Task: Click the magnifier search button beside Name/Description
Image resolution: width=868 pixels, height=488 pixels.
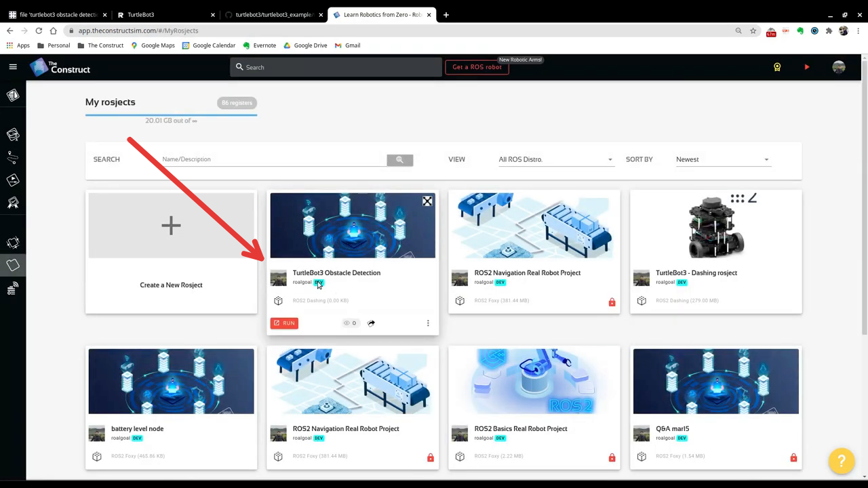Action: click(x=400, y=159)
